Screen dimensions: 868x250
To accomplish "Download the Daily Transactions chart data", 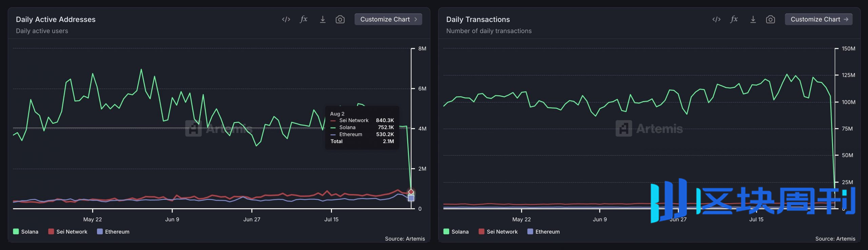I will (753, 20).
